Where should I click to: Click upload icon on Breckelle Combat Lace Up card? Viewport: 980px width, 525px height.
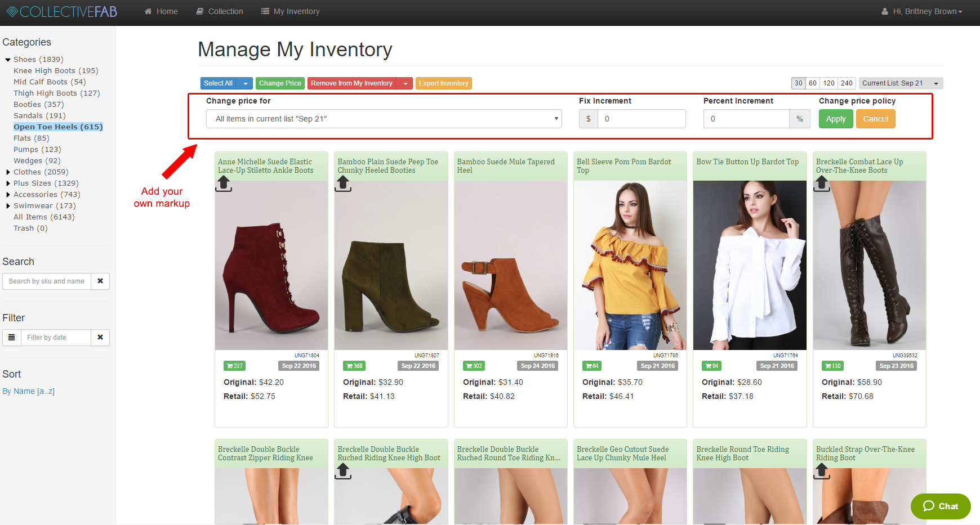[x=822, y=183]
